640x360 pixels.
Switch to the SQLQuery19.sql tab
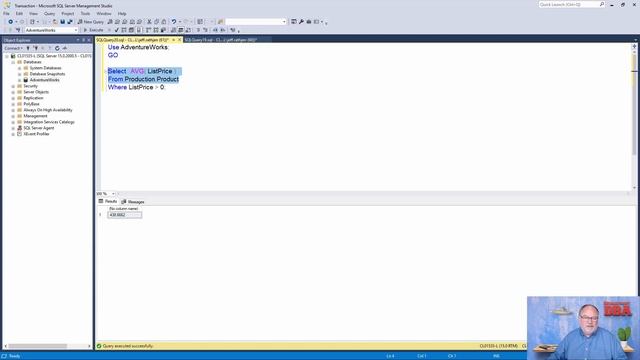(221, 40)
